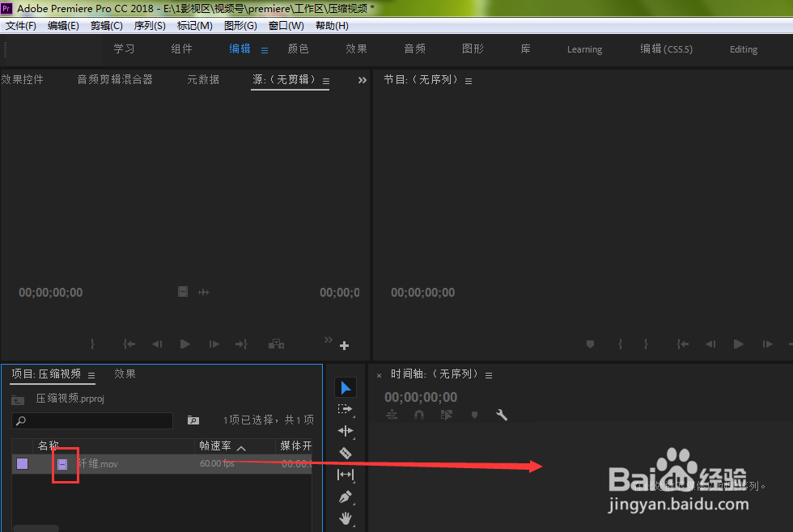This screenshot has width=793, height=532.
Task: Expand Source monitor transport overflow chevron
Action: (329, 340)
